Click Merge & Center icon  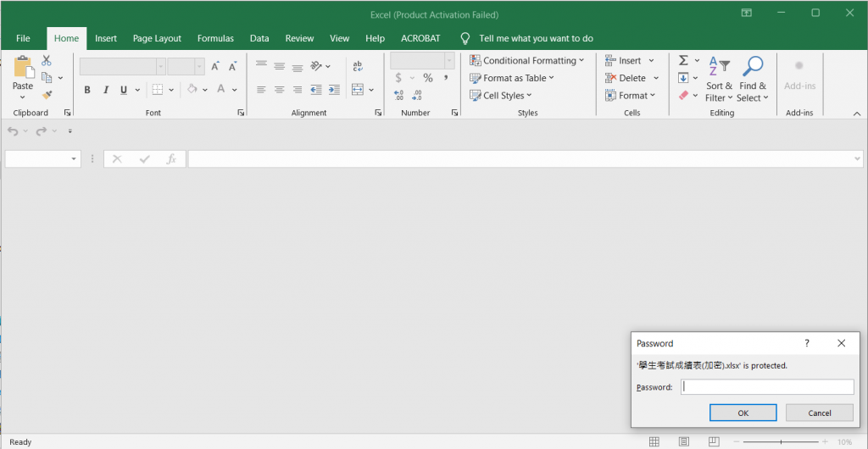pyautogui.click(x=358, y=90)
